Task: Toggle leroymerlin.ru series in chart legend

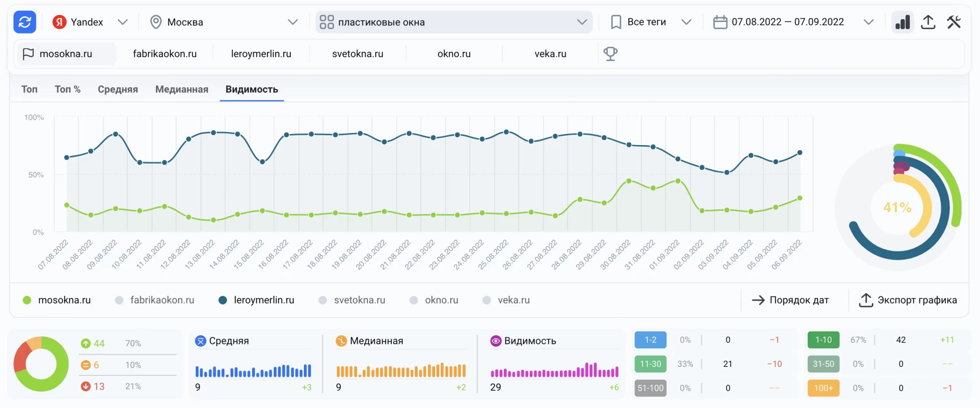Action: click(256, 300)
